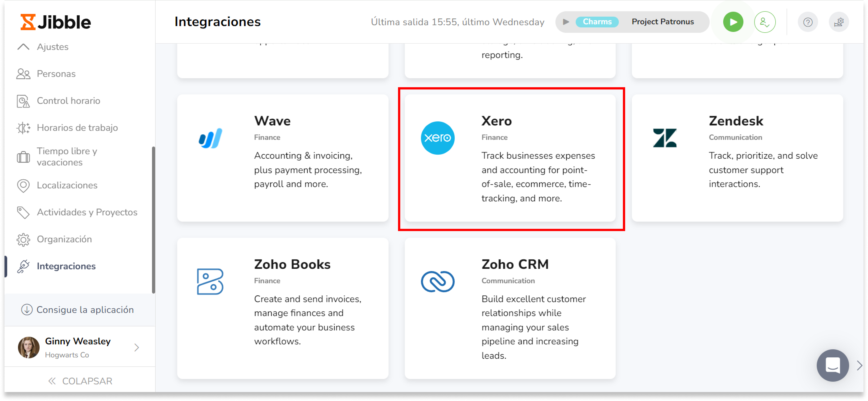Open Horarios de trabajo from sidebar icon
The image size is (868, 401).
[23, 128]
